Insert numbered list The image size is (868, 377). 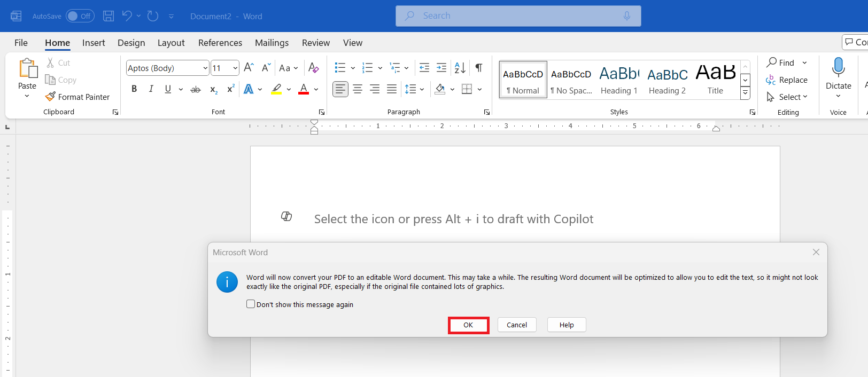367,68
